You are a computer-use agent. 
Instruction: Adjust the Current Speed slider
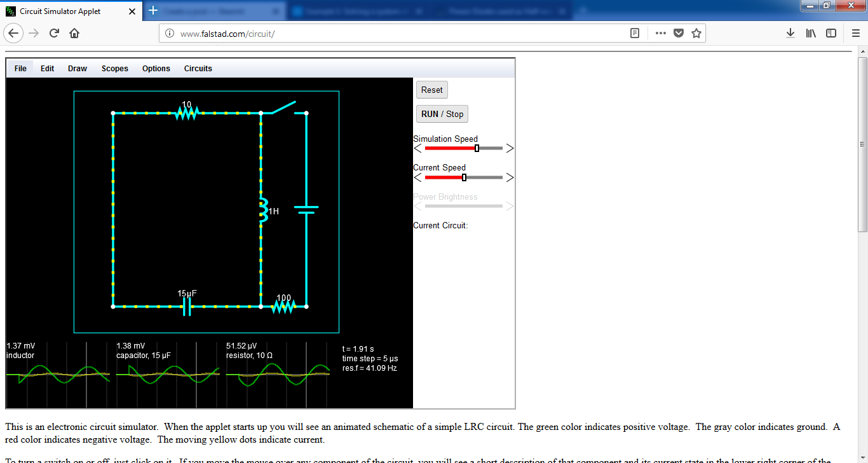tap(464, 177)
